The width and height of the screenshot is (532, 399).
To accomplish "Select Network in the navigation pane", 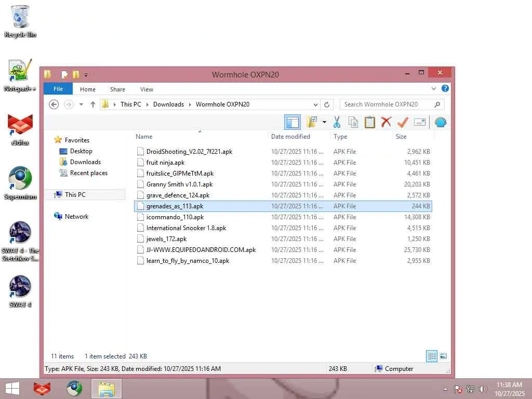I will pos(76,217).
